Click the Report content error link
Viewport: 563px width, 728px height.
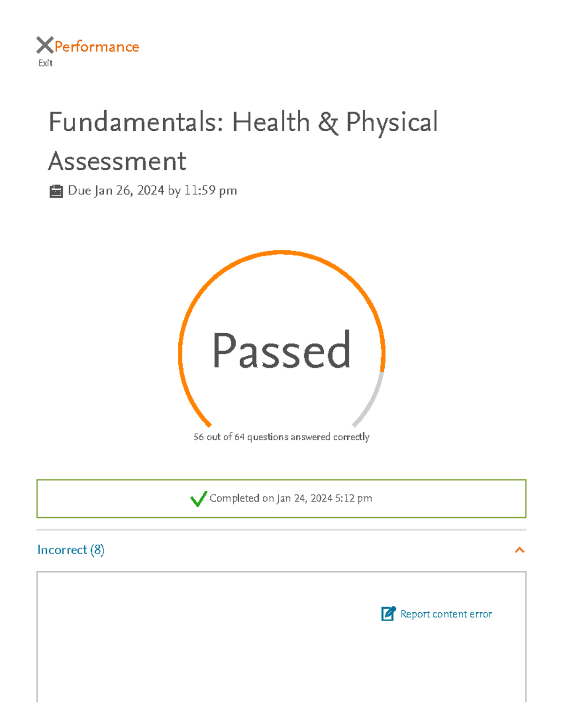click(445, 614)
